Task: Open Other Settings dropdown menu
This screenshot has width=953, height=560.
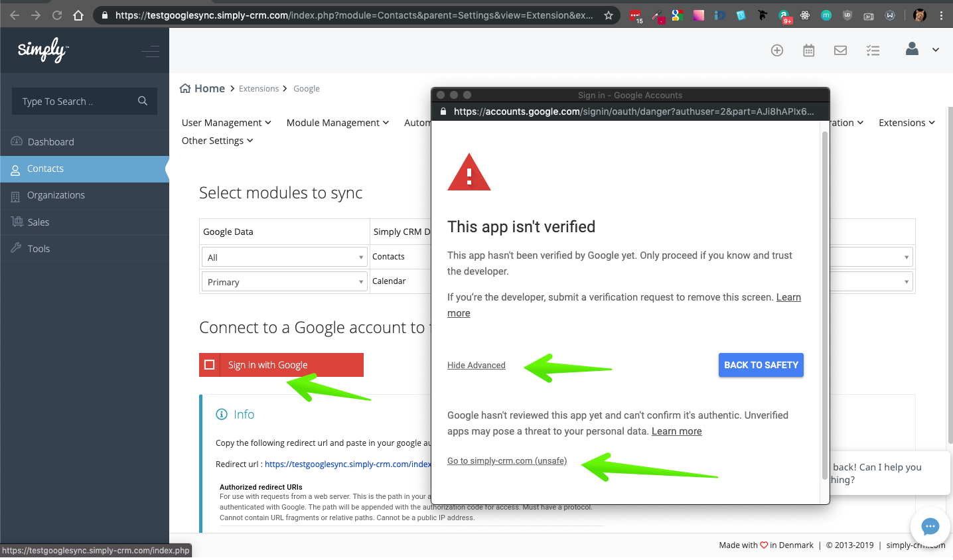Action: 217,141
